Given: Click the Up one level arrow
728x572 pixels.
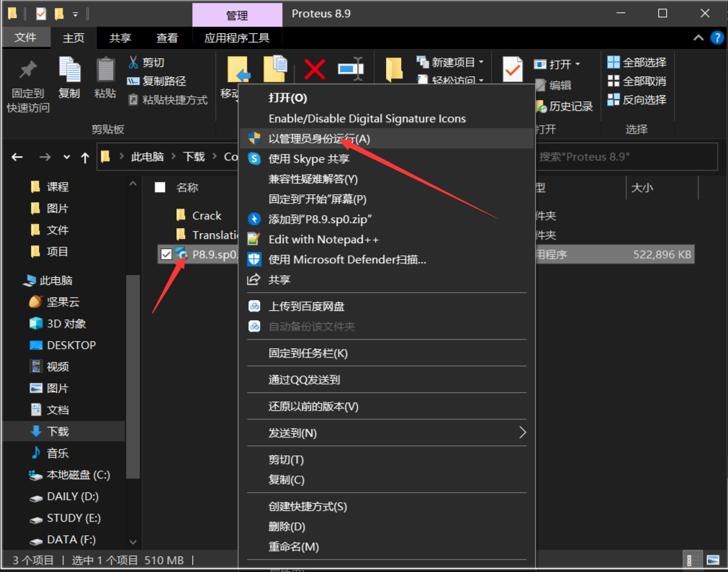Looking at the screenshot, I should point(85,158).
